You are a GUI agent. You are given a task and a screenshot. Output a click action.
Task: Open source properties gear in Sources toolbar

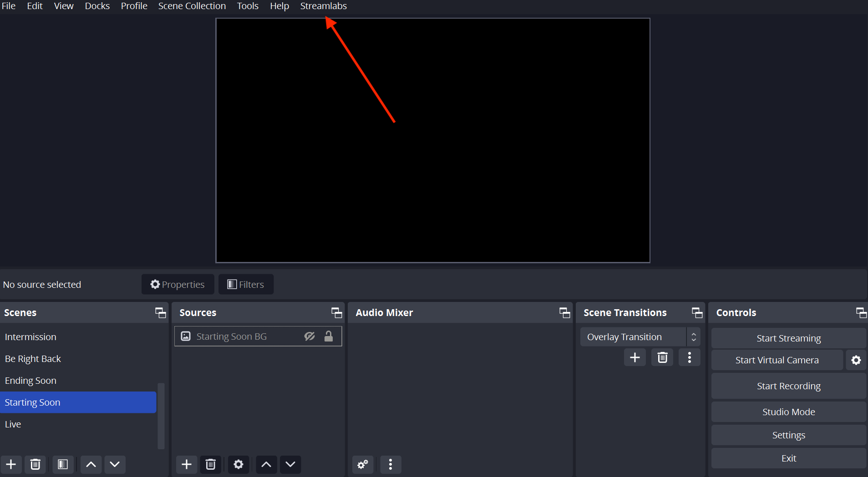(x=239, y=464)
